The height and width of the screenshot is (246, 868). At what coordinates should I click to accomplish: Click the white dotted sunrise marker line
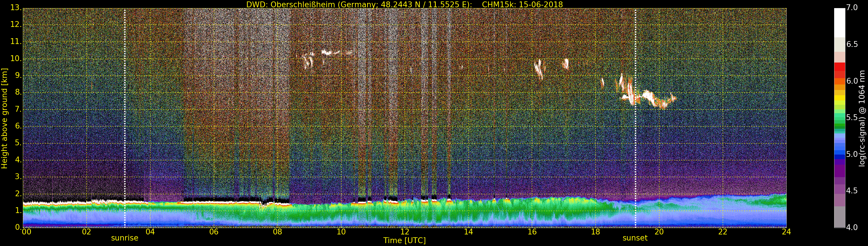(125, 118)
